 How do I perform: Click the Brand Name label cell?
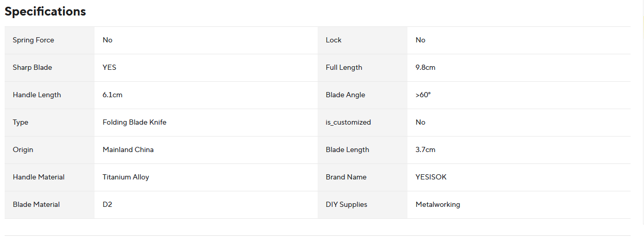click(363, 177)
